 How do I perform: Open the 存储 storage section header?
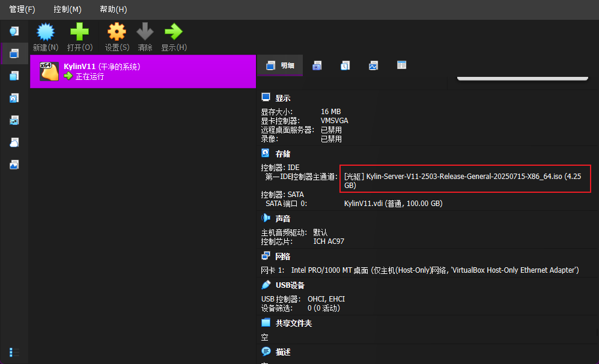click(x=283, y=154)
